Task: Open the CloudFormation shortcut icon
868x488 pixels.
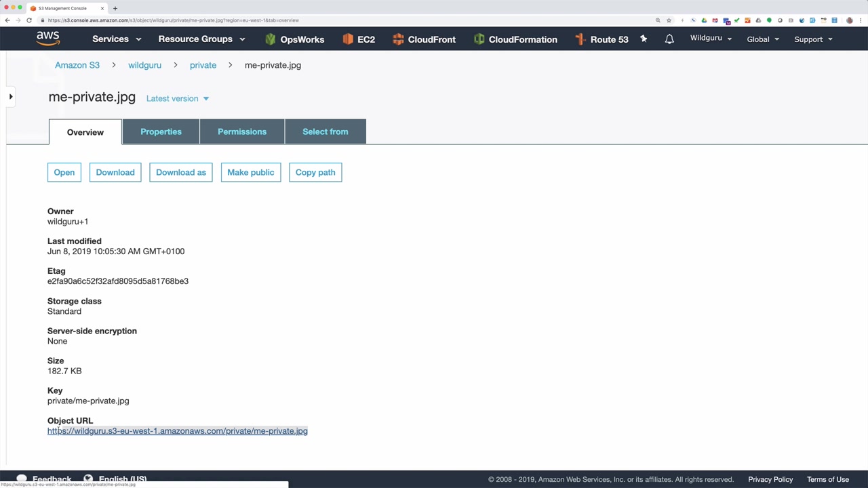Action: pos(479,39)
